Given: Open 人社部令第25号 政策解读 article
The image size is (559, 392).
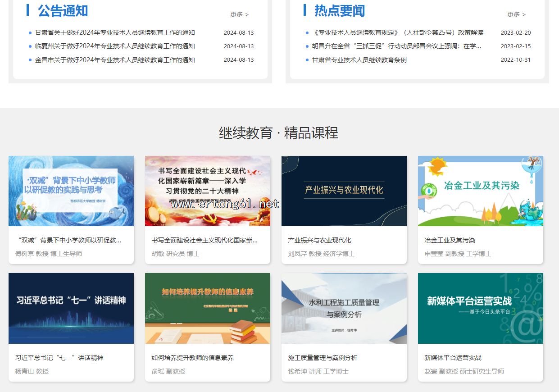Looking at the screenshot, I should point(397,32).
